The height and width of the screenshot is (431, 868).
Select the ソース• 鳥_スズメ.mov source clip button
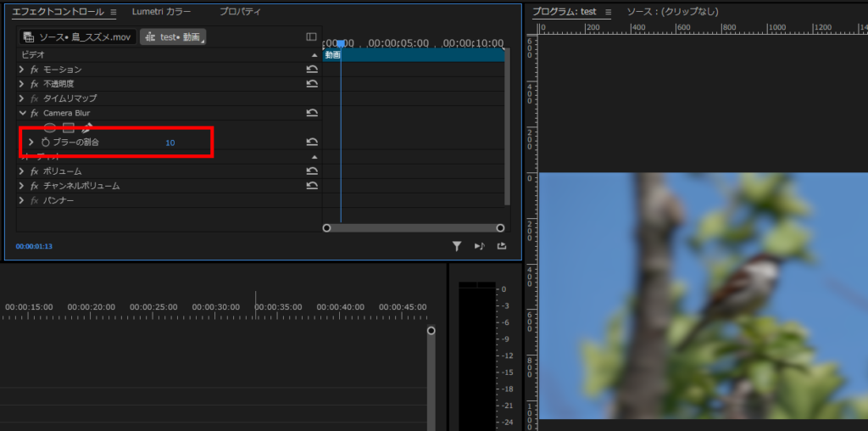point(77,37)
